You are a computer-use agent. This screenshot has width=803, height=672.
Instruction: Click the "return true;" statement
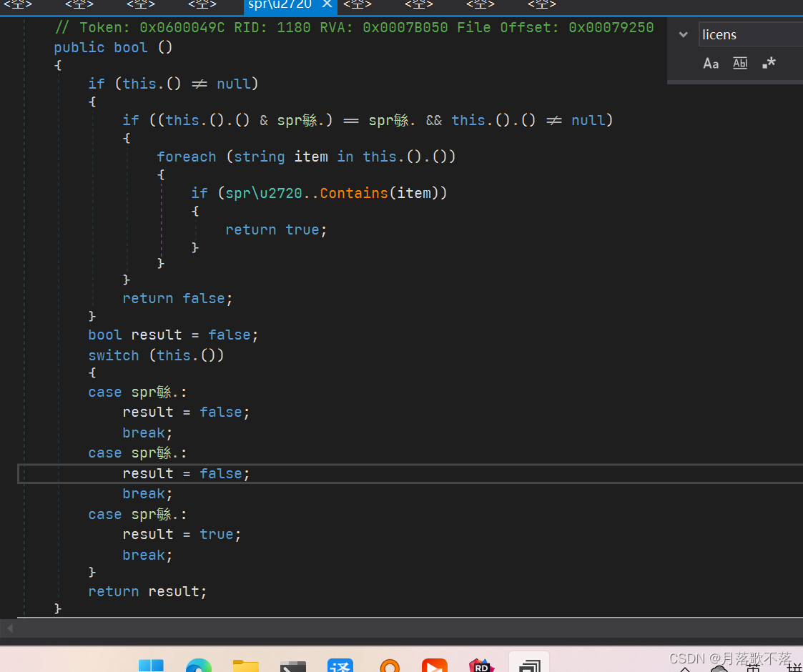tap(276, 229)
